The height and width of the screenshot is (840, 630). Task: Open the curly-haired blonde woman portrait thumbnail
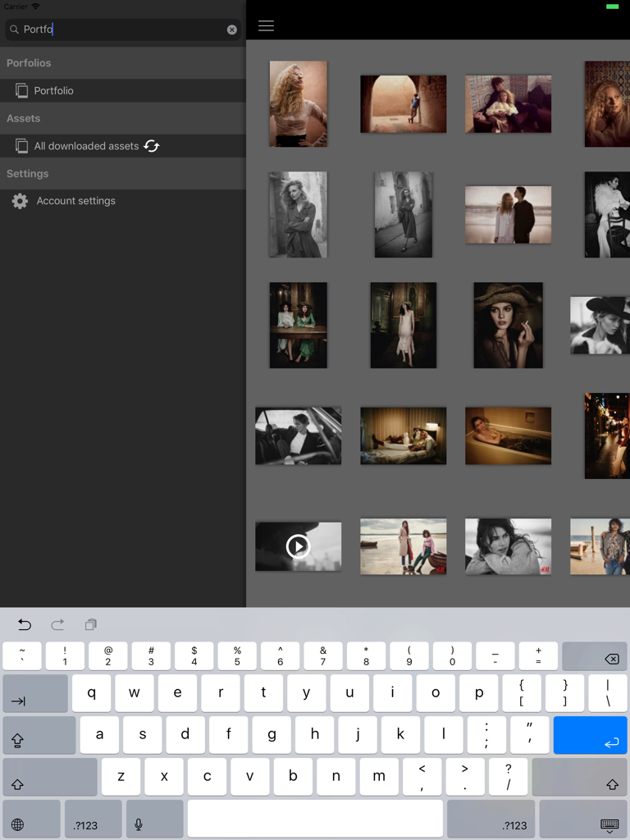point(299,103)
